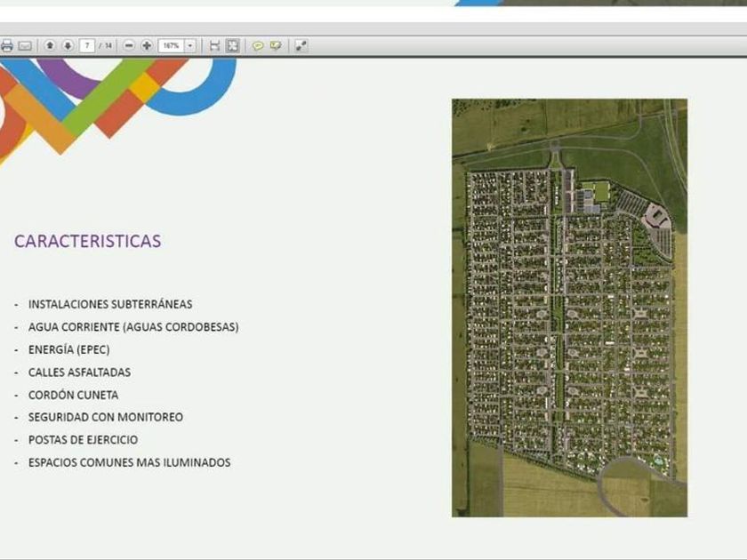
Task: Add a sticky note comment
Action: pos(258,45)
